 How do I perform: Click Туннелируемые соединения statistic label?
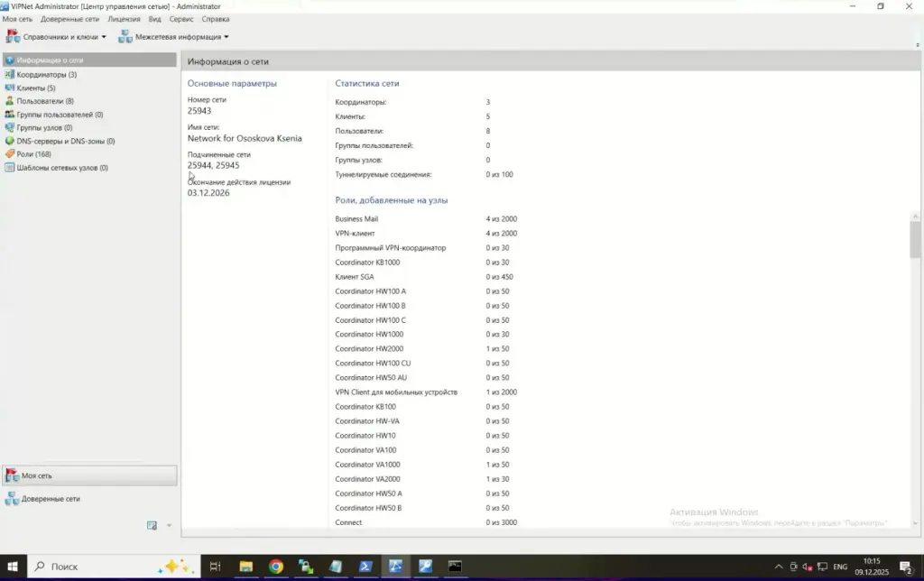pos(383,174)
